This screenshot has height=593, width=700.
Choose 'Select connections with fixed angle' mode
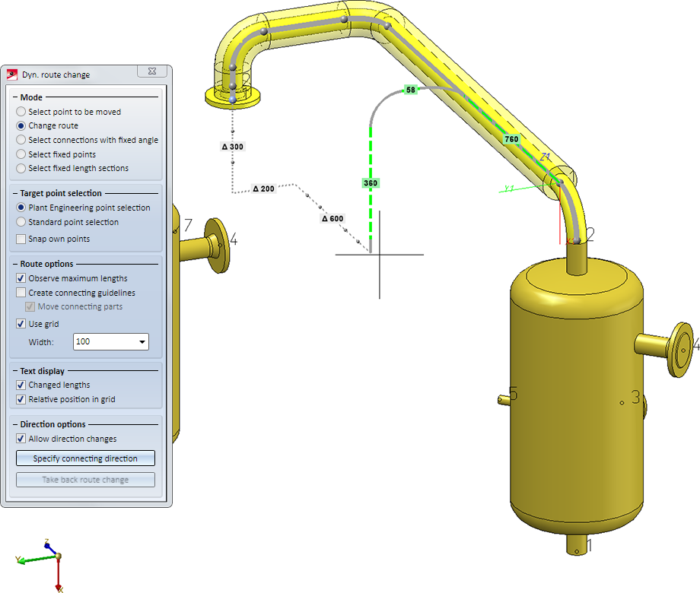21,140
